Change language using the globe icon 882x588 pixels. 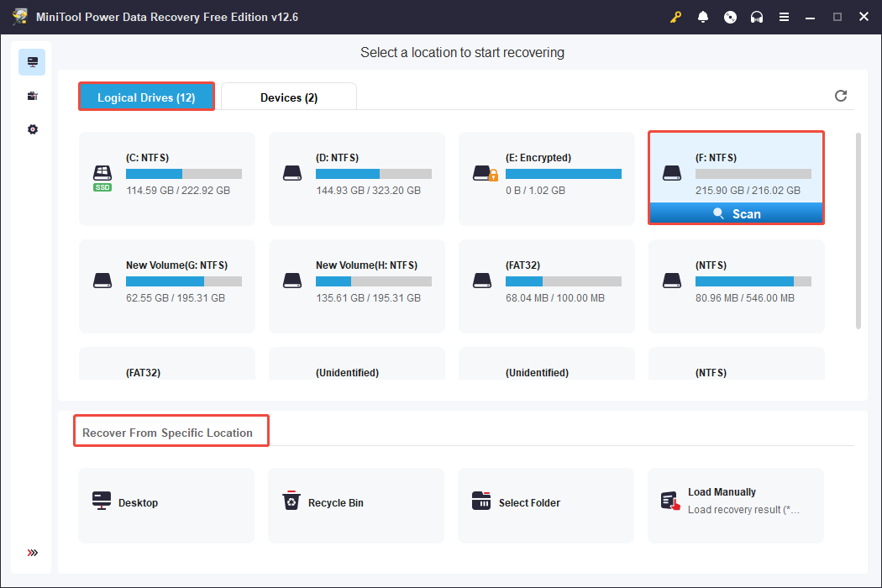coord(730,16)
